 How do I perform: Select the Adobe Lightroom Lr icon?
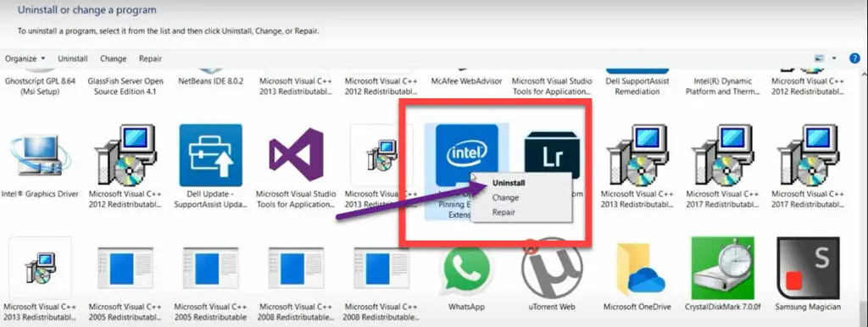[x=551, y=156]
